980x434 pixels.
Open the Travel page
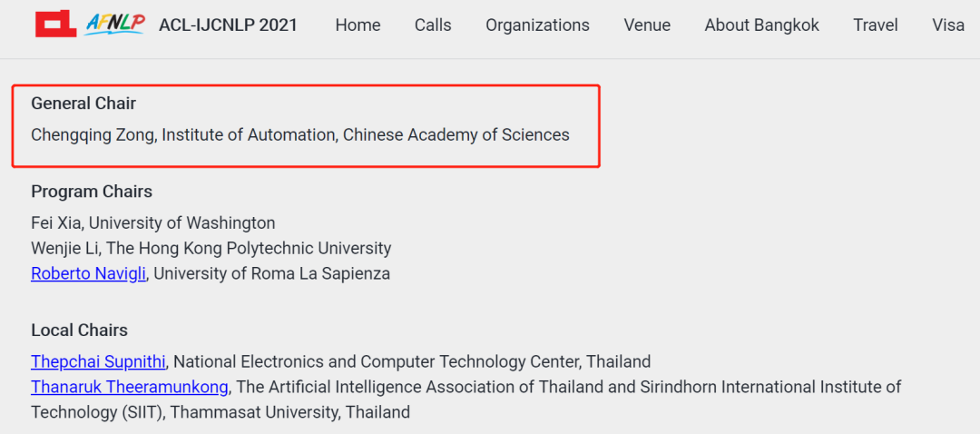tap(875, 25)
